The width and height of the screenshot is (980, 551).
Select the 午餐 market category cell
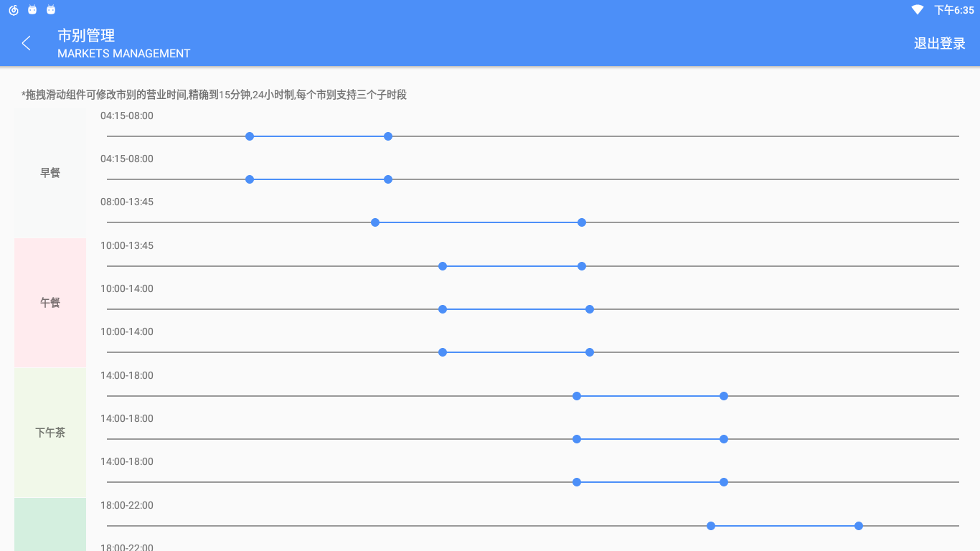50,303
